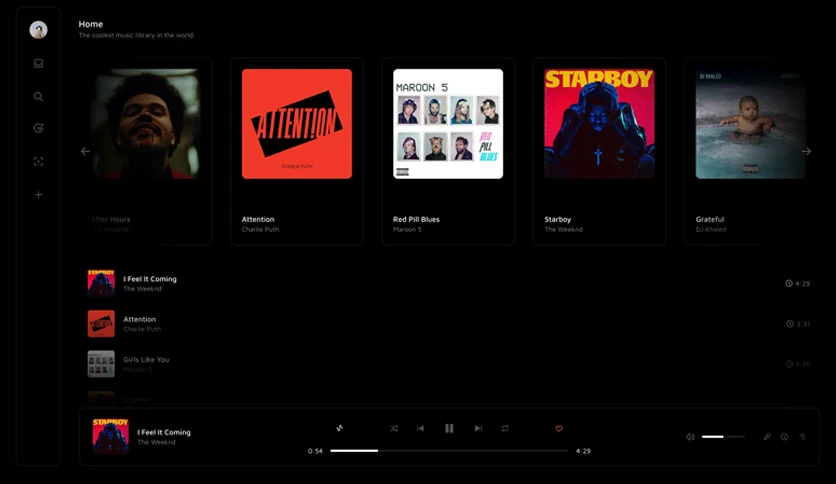Skip to the previous track
This screenshot has height=484, width=836.
point(420,428)
